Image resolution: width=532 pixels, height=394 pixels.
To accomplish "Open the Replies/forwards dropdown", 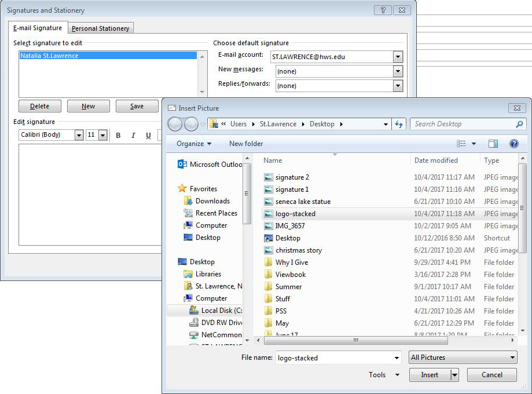I will coord(398,86).
